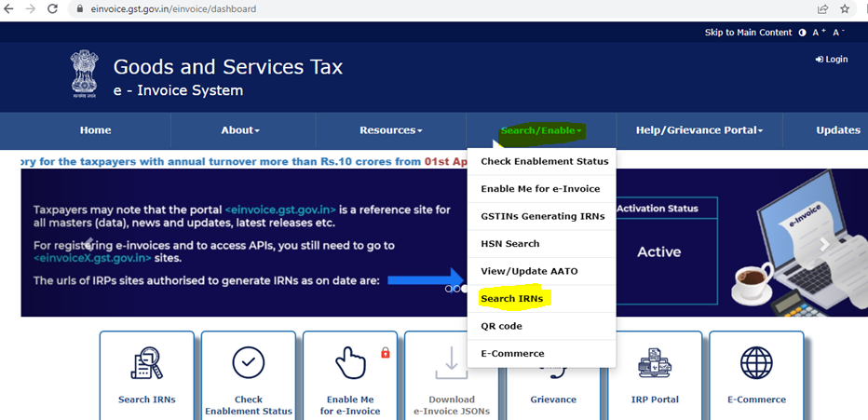This screenshot has width=868, height=420.
Task: Select QR code menu entry
Action: click(542, 326)
